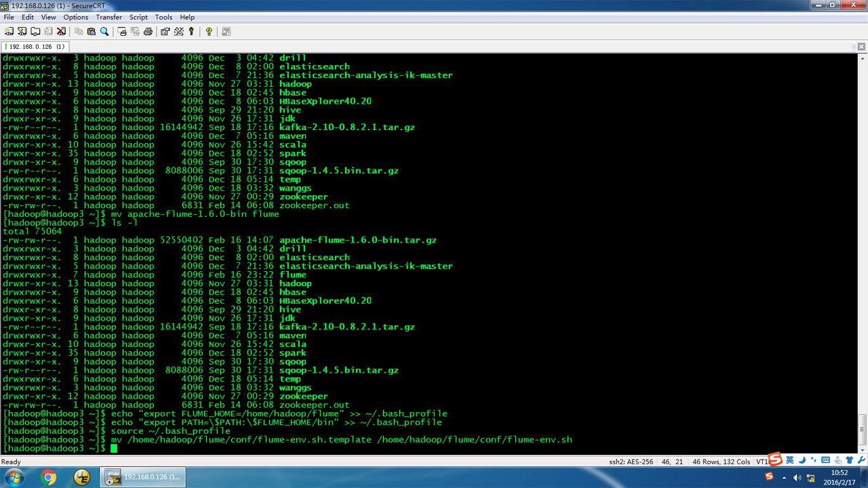
Task: Click the Print Screen toolbar icon
Action: 122,31
